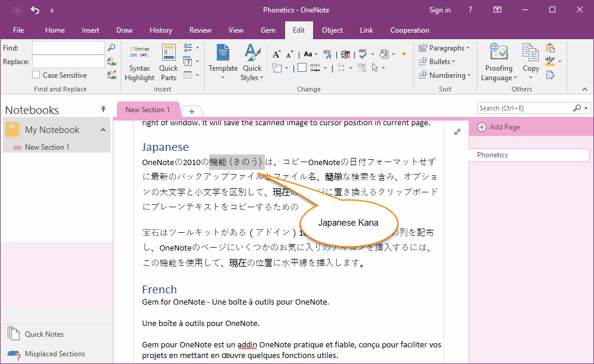
Task: Open the Quick Styles dropdown arrow
Action: [x=261, y=78]
